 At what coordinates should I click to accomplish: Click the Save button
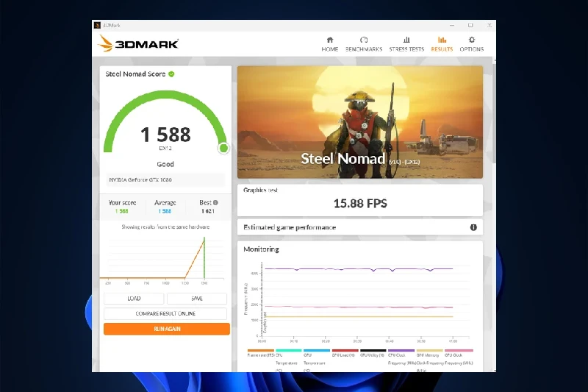197,299
